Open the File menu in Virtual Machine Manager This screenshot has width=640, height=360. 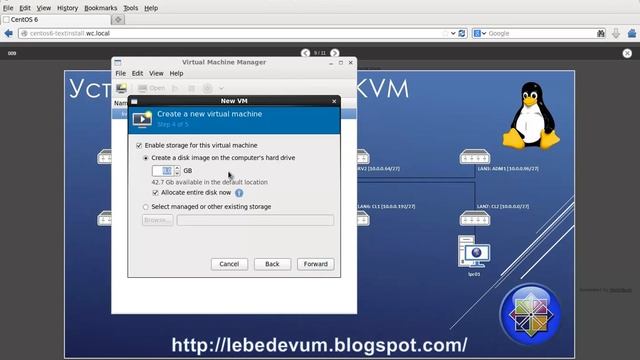pyautogui.click(x=120, y=73)
